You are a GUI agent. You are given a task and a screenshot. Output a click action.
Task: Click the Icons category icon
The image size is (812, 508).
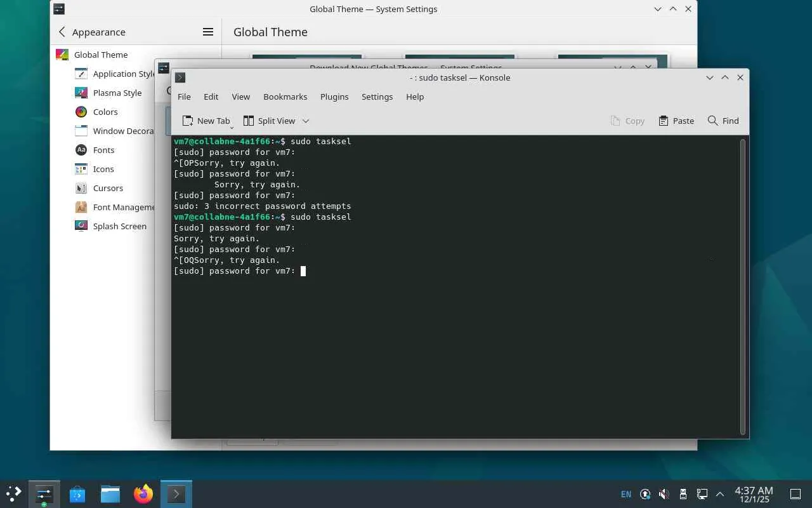(81, 169)
